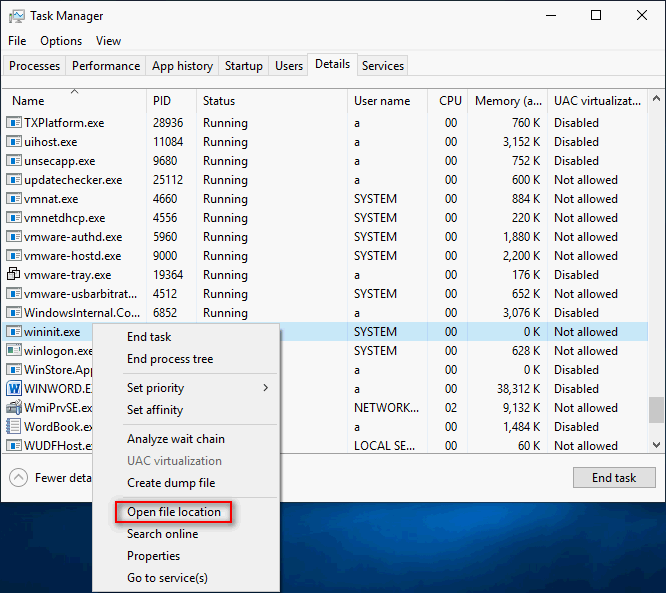Click the uihost.exe process icon
Viewport: 666px width, 593px height.
coord(14,142)
